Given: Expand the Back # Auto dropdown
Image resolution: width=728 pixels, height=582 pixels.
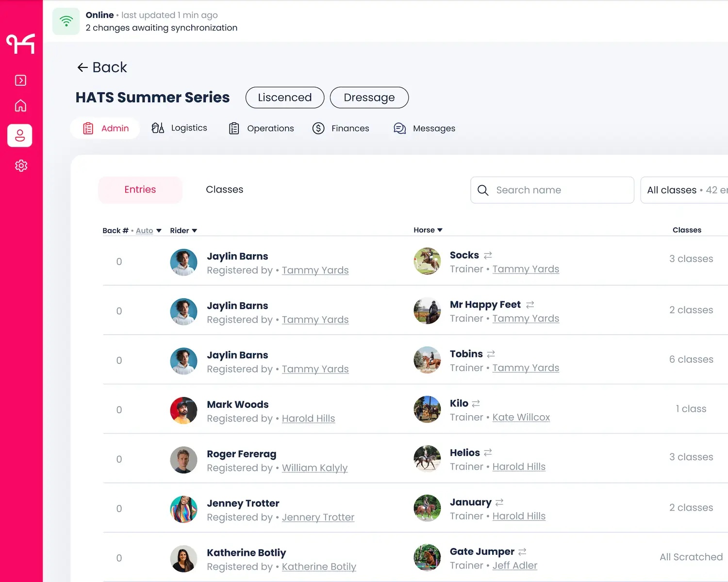Looking at the screenshot, I should pyautogui.click(x=148, y=231).
